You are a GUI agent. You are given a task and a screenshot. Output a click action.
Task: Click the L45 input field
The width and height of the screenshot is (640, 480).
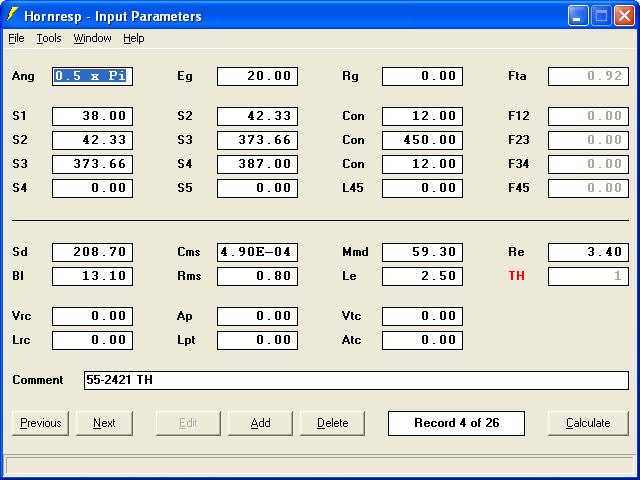point(422,188)
